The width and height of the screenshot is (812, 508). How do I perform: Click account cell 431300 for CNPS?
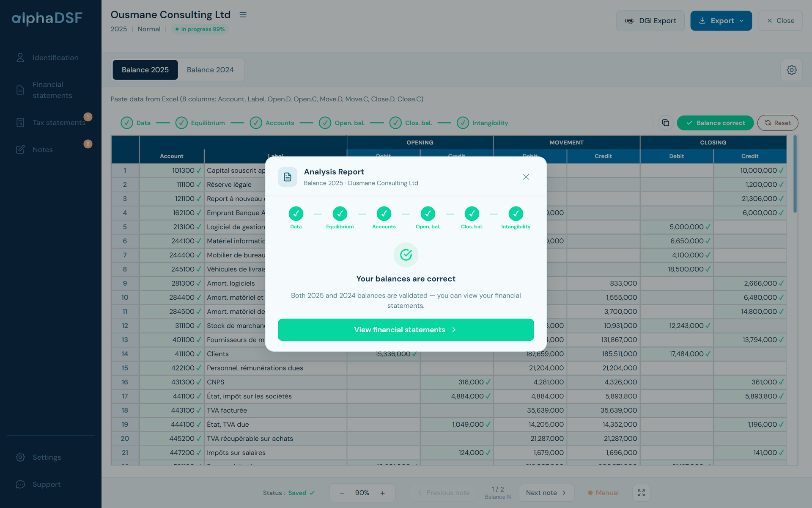172,382
